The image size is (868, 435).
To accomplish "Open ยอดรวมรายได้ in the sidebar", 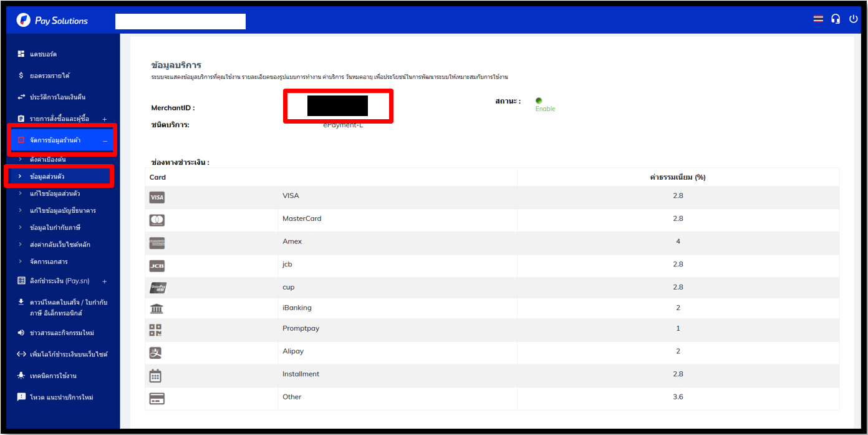I will pyautogui.click(x=50, y=76).
